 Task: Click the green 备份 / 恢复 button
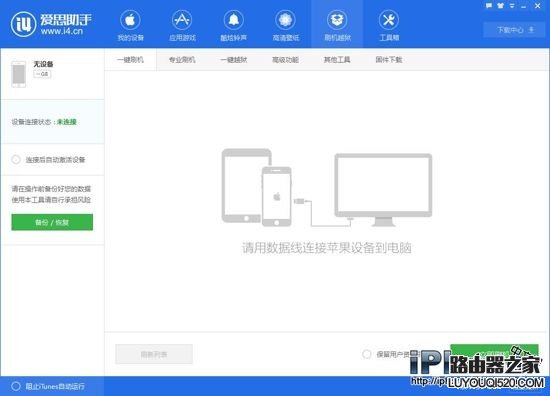(52, 222)
